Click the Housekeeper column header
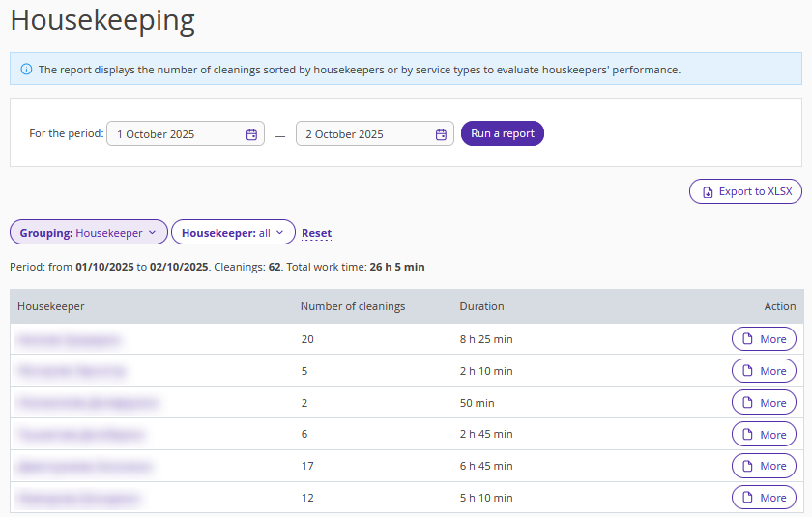 click(51, 306)
